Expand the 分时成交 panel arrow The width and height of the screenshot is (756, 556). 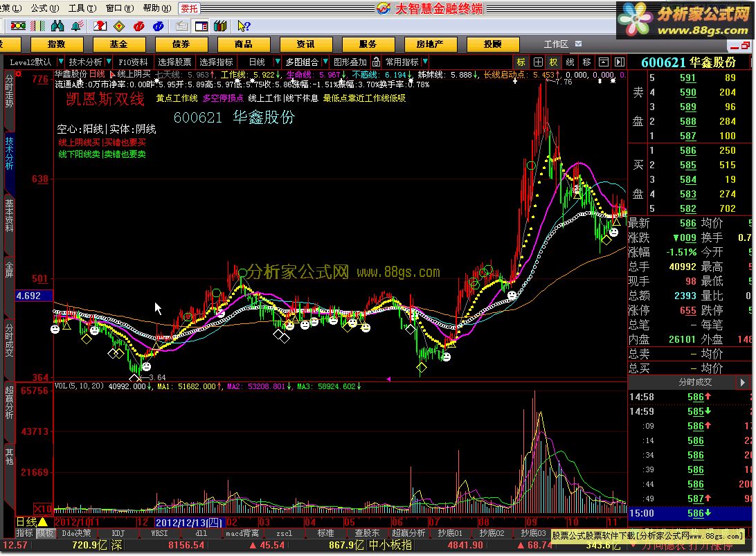(742, 382)
